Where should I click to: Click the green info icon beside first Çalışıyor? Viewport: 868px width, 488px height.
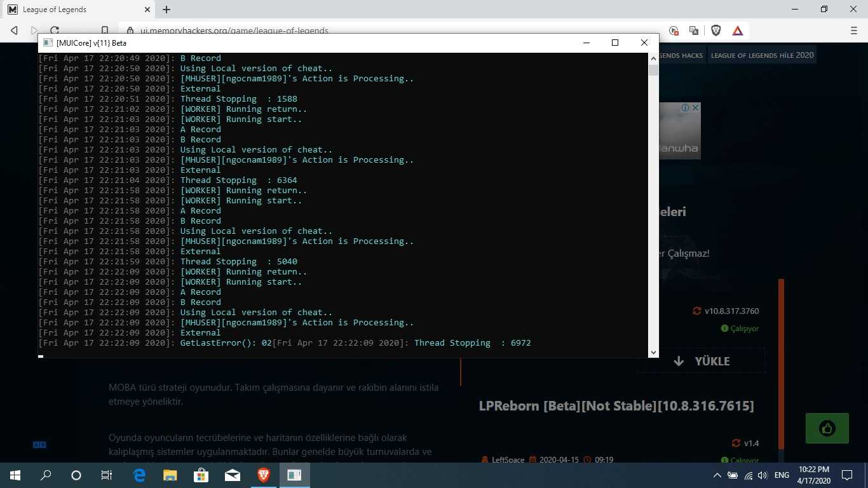(x=724, y=329)
